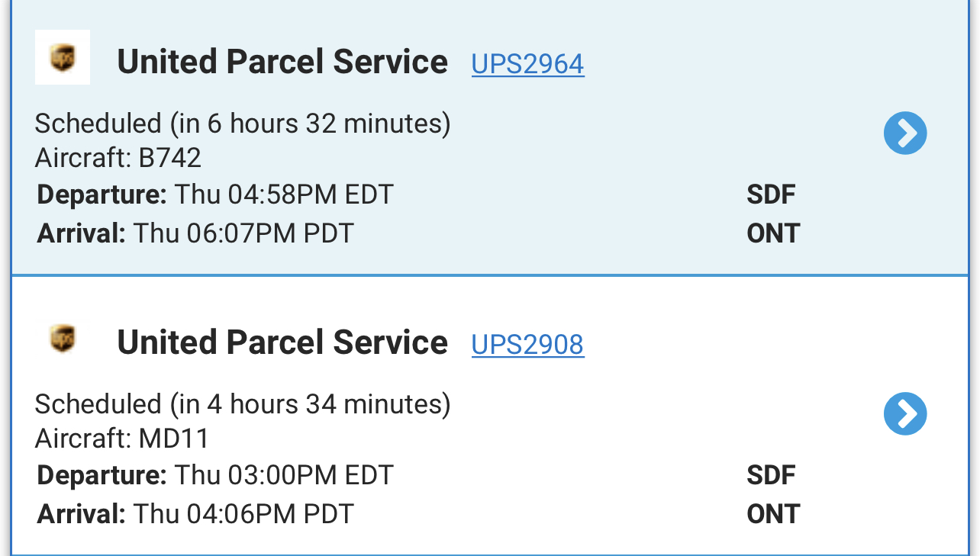This screenshot has width=980, height=556.
Task: Click the UPS logo beside flight UPS2908
Action: coord(63,338)
